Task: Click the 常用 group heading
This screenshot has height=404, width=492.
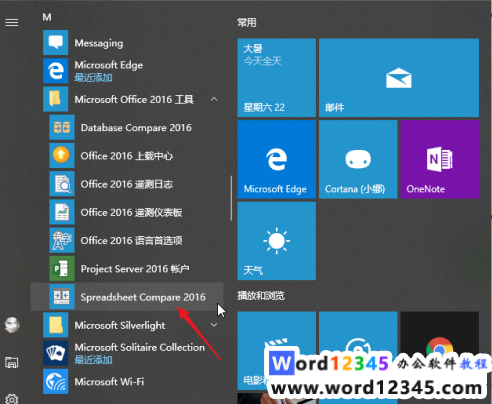Action: point(247,23)
